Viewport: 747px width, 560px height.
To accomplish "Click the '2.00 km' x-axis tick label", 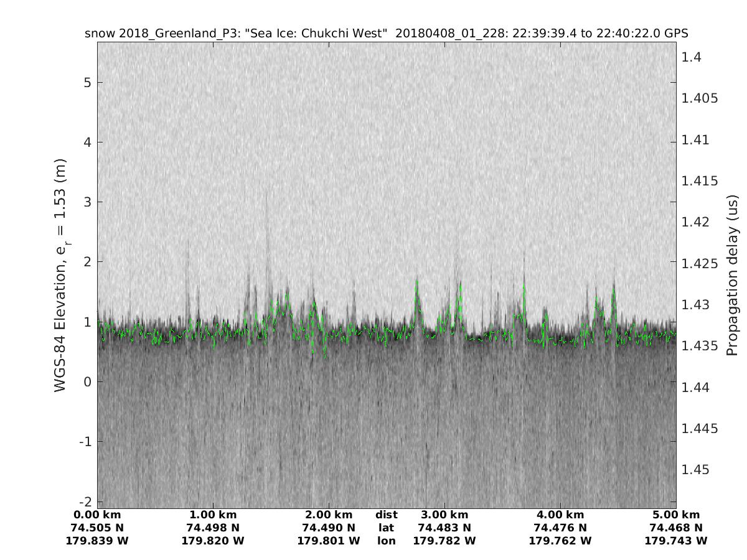I will click(329, 515).
